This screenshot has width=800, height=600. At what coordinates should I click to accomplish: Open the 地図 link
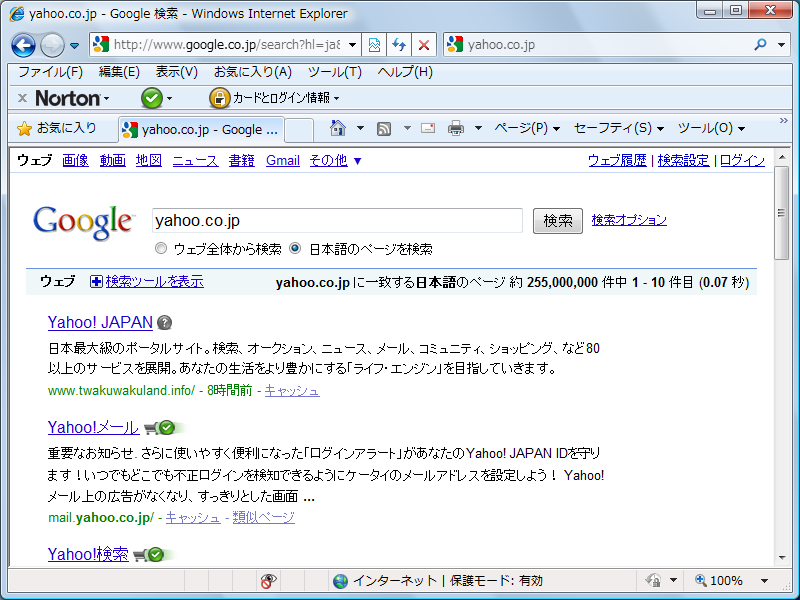click(149, 160)
